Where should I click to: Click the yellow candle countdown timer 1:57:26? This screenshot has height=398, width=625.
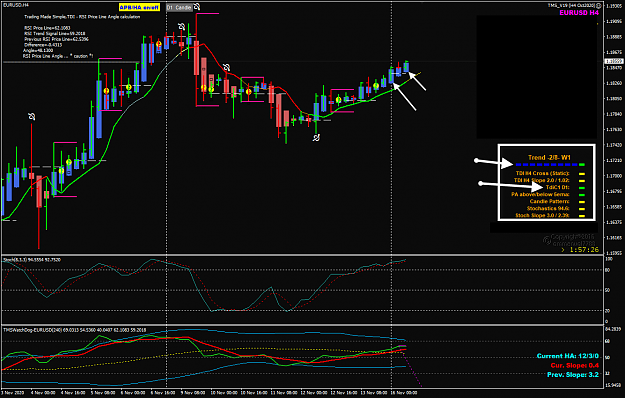point(584,250)
